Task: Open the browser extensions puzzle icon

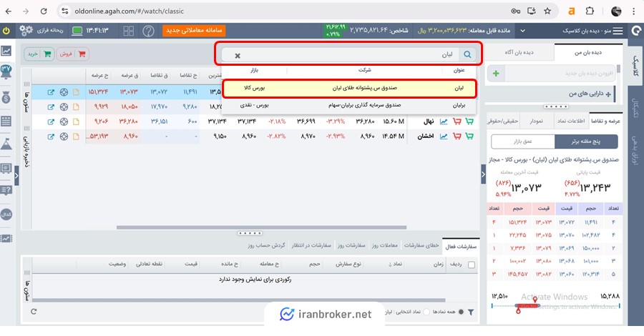Action: (x=590, y=11)
